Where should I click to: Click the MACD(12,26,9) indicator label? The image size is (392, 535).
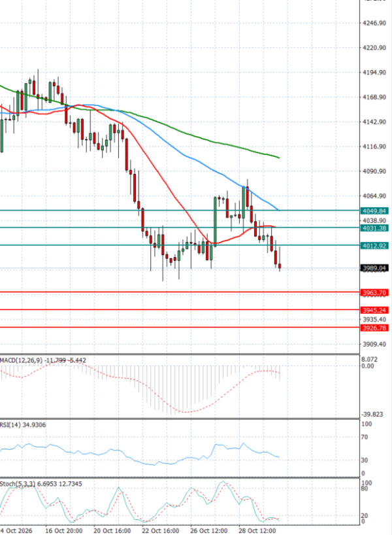[22, 360]
